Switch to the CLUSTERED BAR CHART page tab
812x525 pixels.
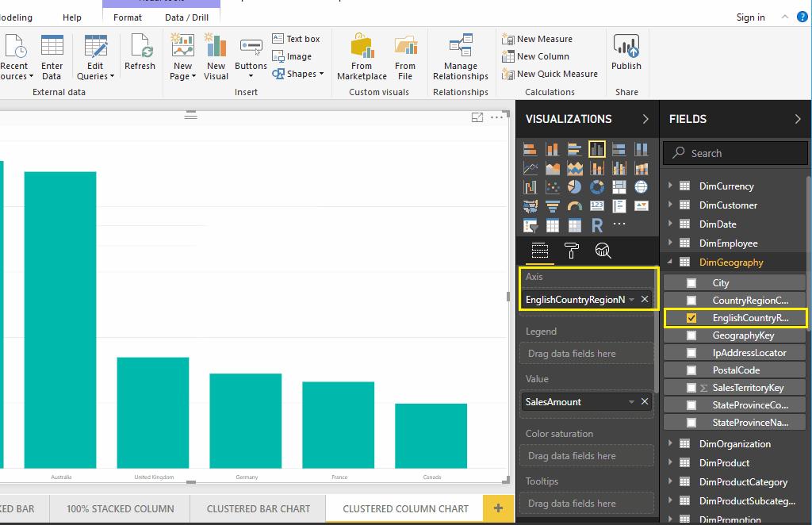(x=259, y=508)
